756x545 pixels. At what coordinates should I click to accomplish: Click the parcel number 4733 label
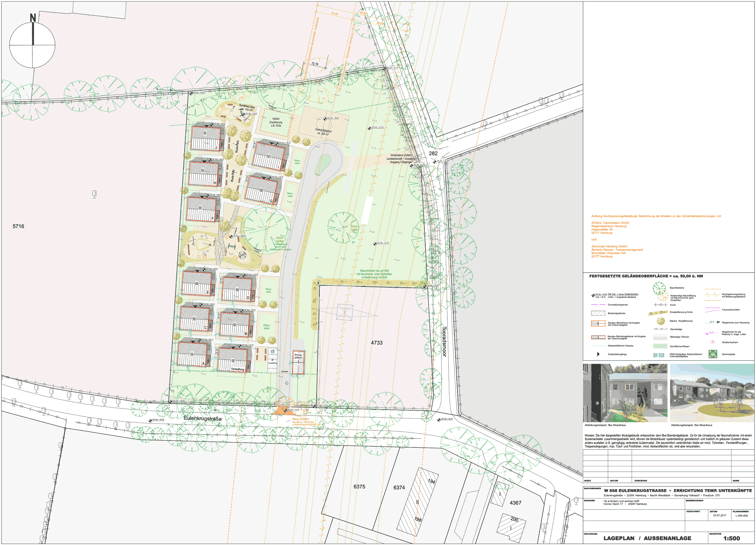(x=376, y=343)
